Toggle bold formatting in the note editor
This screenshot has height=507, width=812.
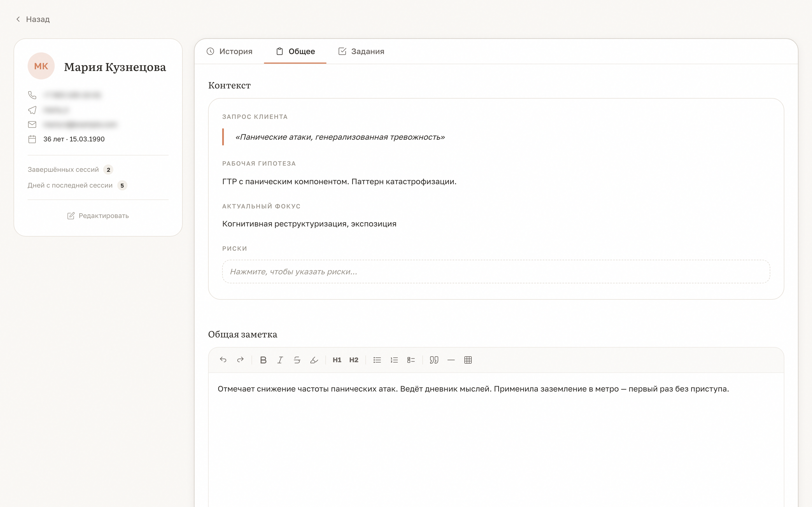(263, 360)
